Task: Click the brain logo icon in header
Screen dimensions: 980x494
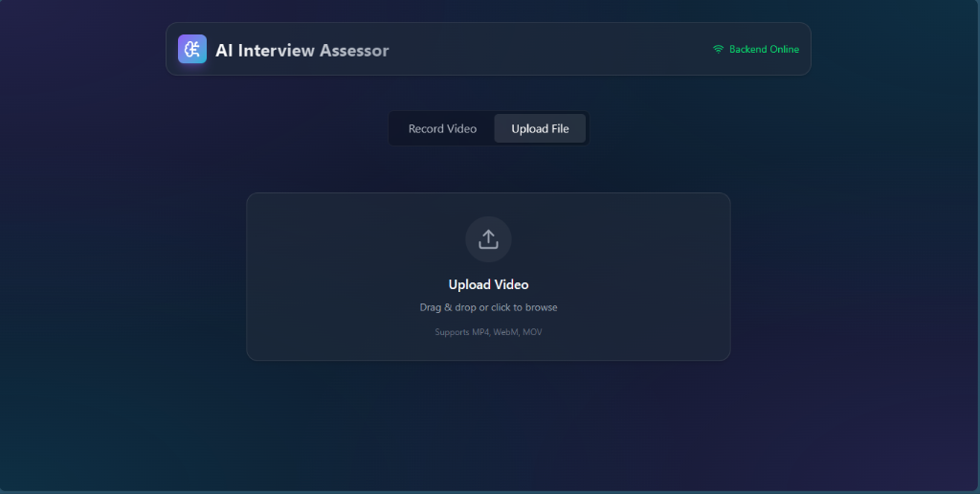Action: pos(191,49)
